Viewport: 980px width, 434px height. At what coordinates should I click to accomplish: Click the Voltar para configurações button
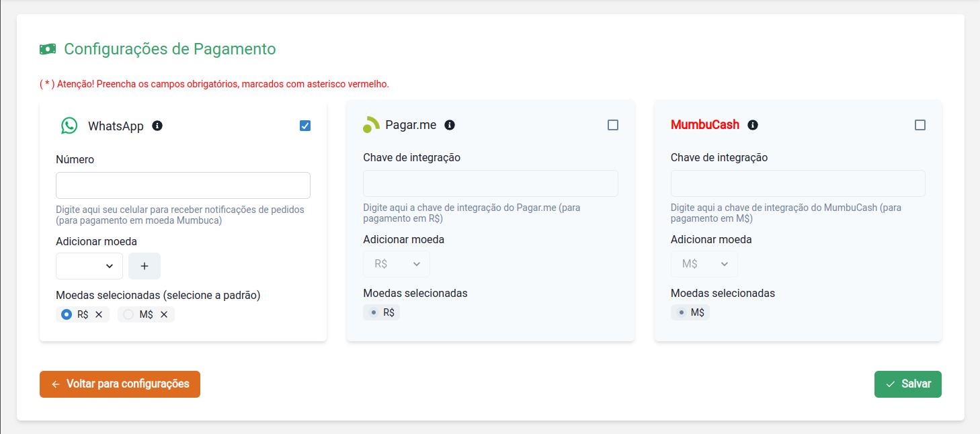pos(119,384)
